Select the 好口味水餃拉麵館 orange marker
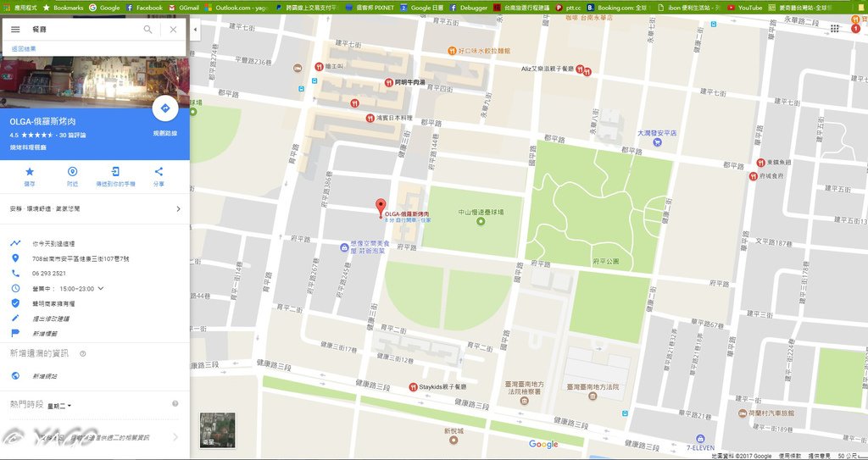The height and width of the screenshot is (460, 868). click(452, 51)
